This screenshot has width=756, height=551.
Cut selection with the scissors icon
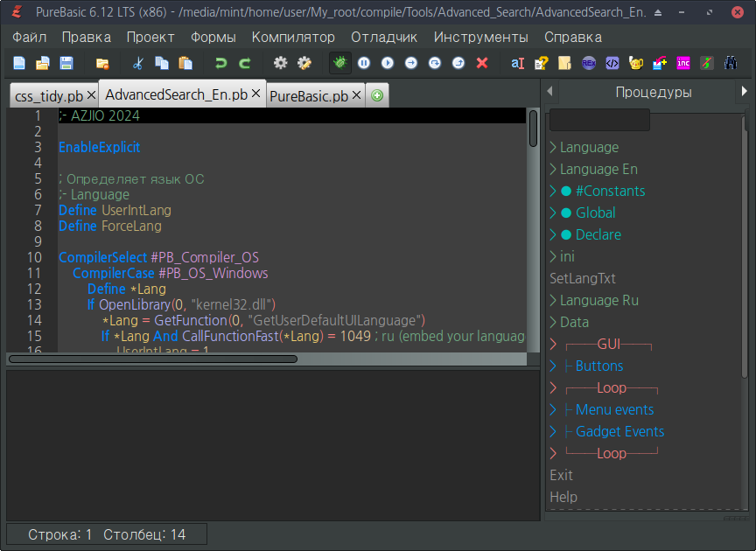pos(138,63)
